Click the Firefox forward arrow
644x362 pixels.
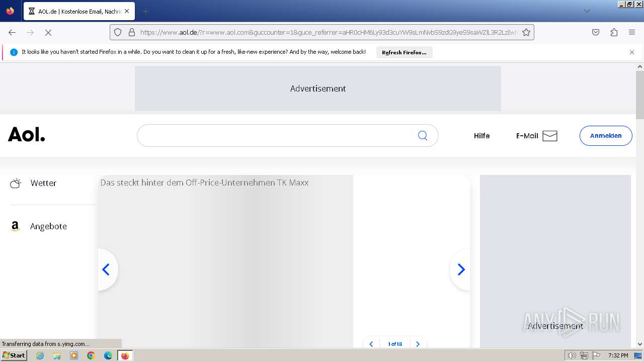click(x=30, y=32)
